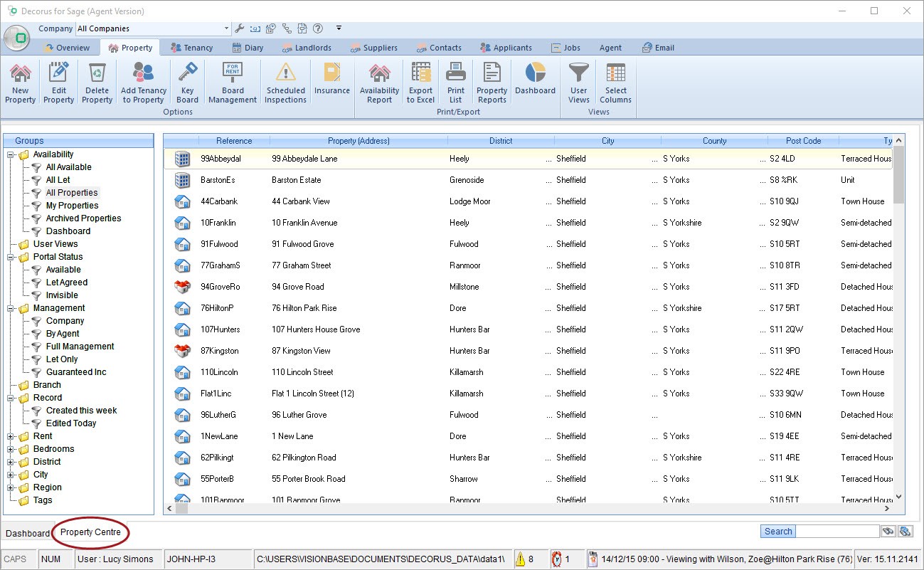
Task: Select the Let Agreed portal status filter
Action: (x=67, y=283)
